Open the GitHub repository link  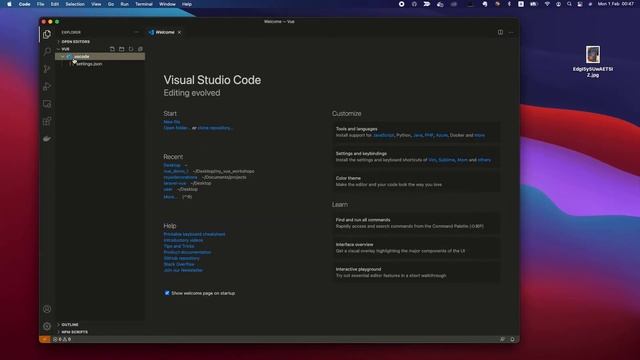pos(182,258)
